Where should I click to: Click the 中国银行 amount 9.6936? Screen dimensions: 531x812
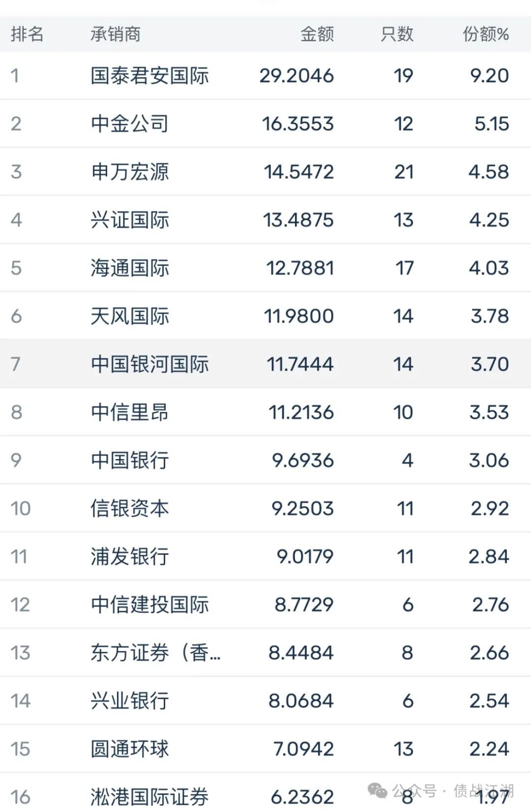[x=303, y=460]
